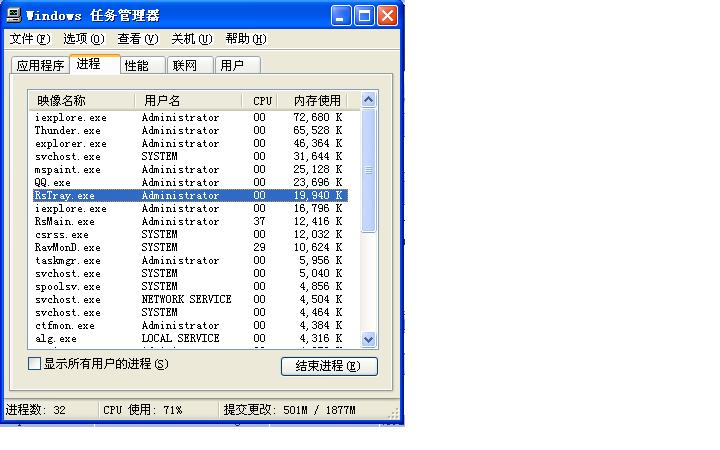Viewport: 720px width, 450px height.
Task: Sort by the 内存使用 column header
Action: [312, 101]
